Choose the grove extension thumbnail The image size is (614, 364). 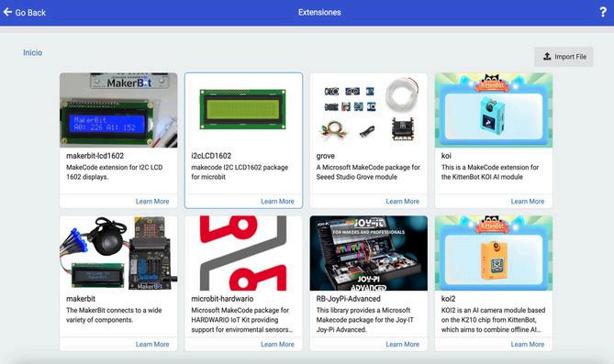pyautogui.click(x=368, y=110)
